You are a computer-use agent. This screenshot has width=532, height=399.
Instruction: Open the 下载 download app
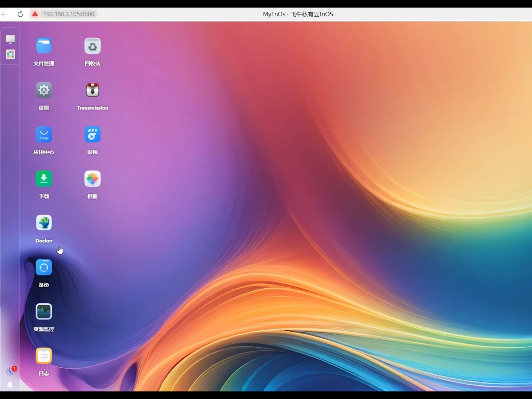(44, 179)
